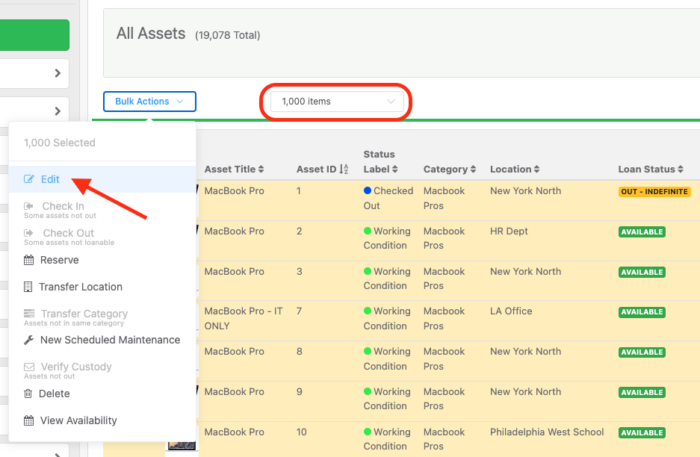Select New Scheduled Maintenance menu entry
Image resolution: width=700 pixels, height=457 pixels.
tap(102, 340)
